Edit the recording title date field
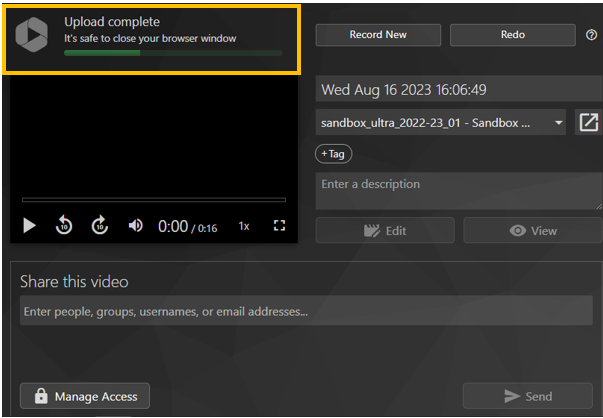This screenshot has width=603, height=418. click(x=459, y=90)
